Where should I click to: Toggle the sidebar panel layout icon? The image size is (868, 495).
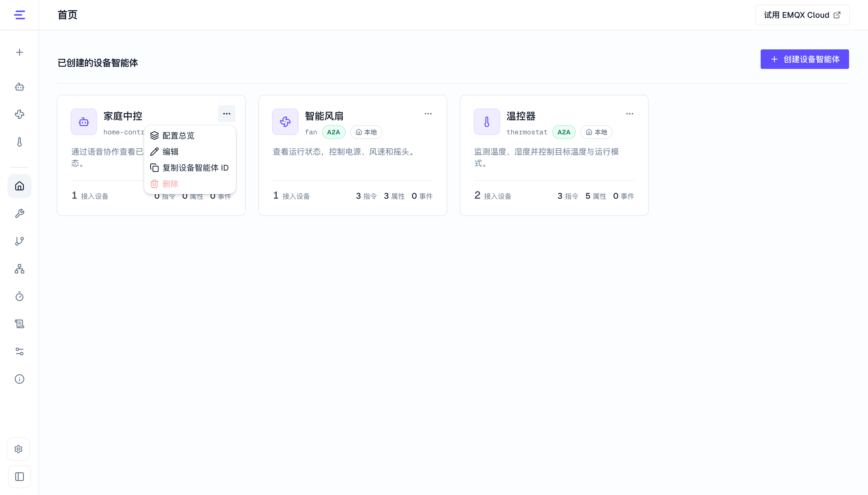click(19, 477)
